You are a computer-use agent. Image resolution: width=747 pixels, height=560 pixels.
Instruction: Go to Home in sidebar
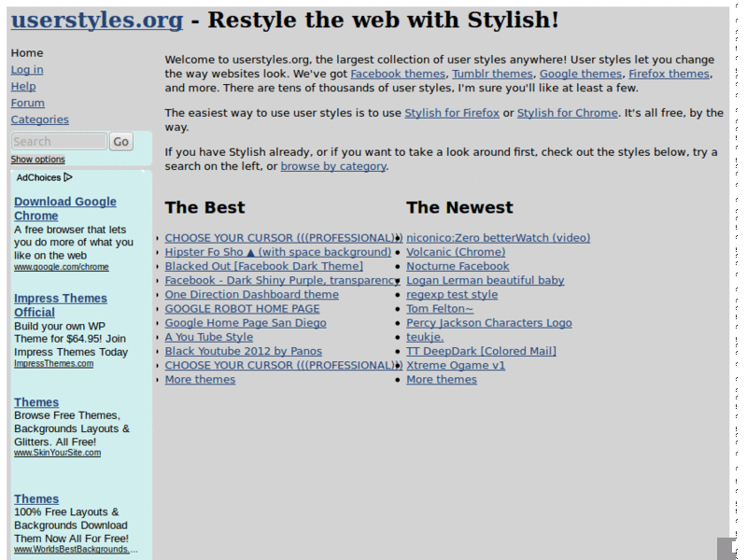27,53
